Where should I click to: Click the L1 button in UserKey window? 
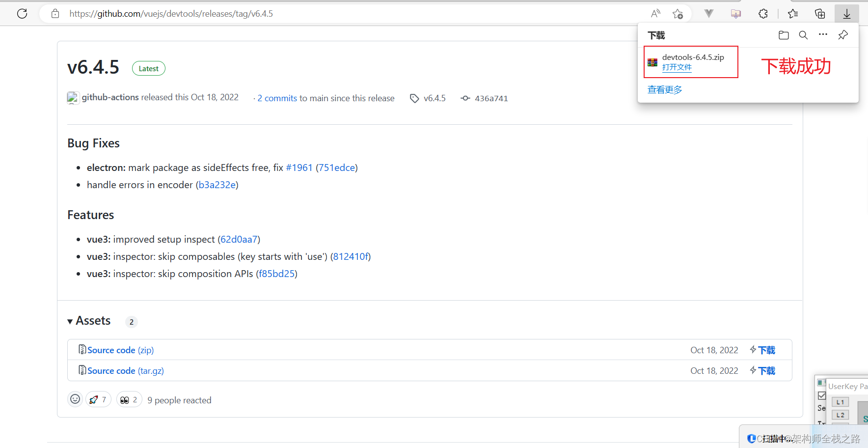(840, 402)
